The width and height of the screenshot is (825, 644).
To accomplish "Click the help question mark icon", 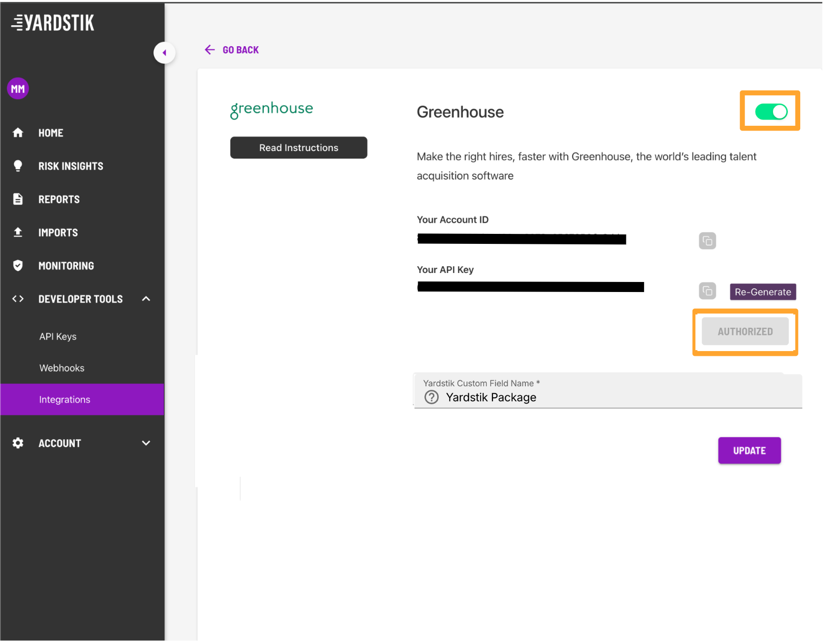I will [x=432, y=398].
